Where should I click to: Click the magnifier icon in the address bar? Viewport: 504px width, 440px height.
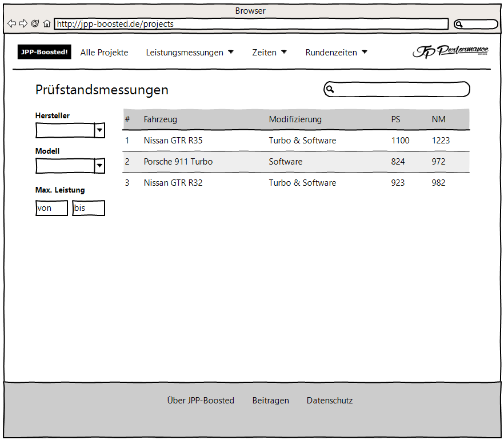coord(460,23)
